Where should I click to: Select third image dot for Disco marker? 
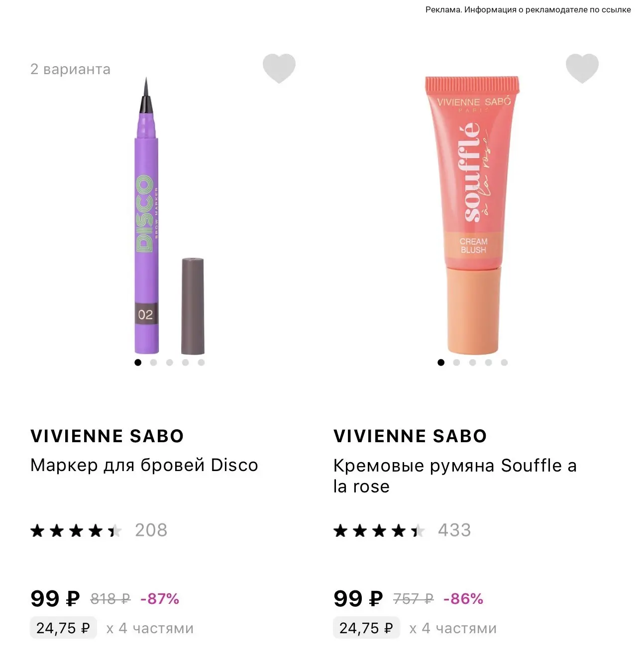169,363
